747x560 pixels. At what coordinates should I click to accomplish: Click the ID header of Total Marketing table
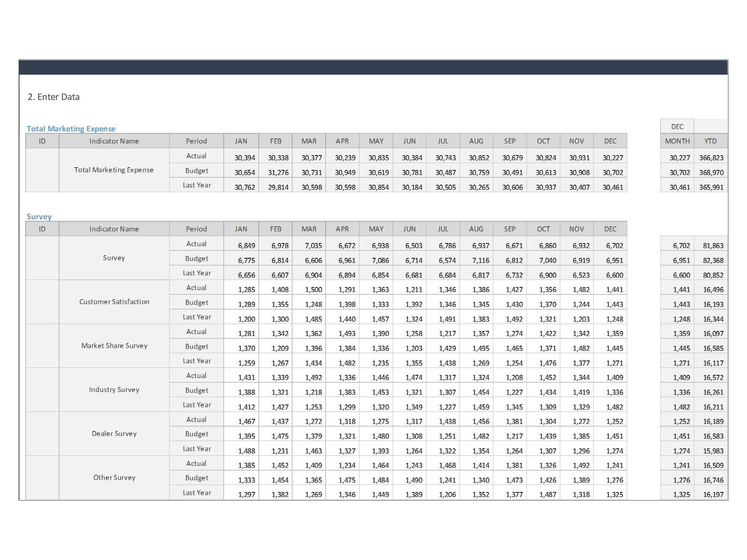[x=42, y=141]
